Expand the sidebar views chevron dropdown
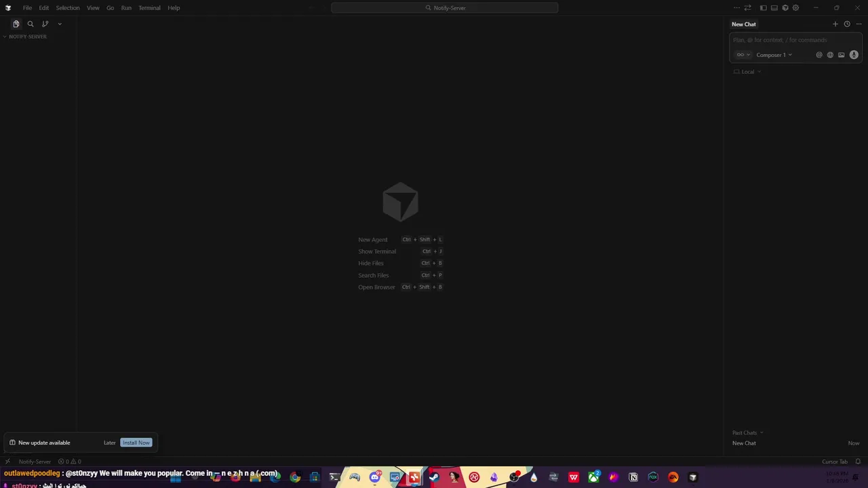The image size is (868, 488). [60, 24]
